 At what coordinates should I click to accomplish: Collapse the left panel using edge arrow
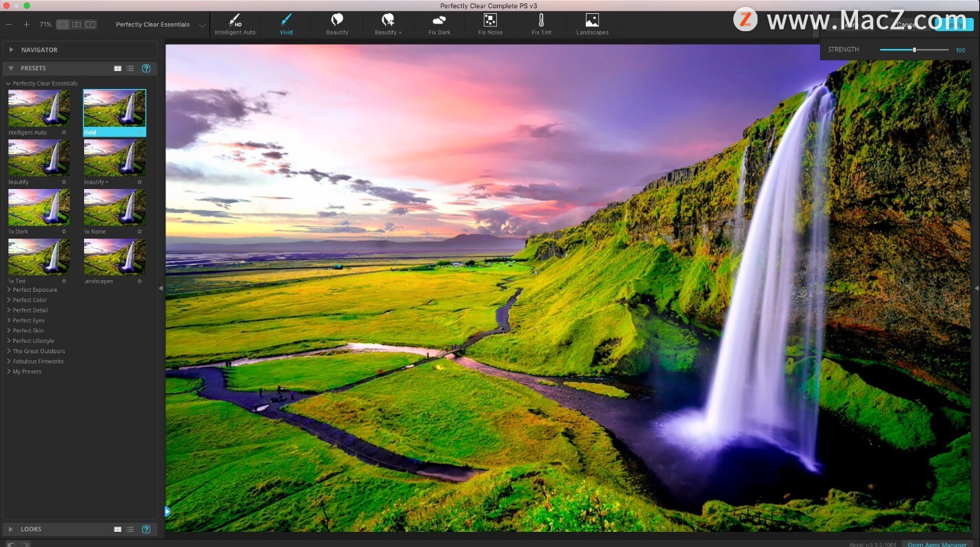161,288
